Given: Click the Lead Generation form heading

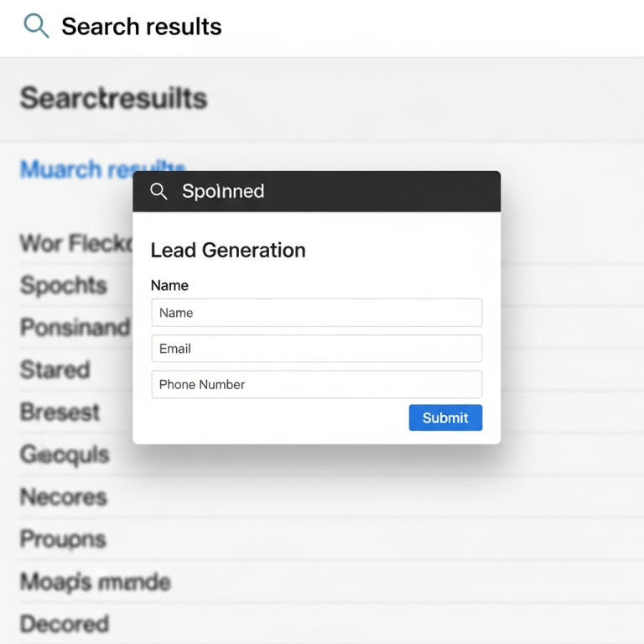Looking at the screenshot, I should tap(228, 250).
